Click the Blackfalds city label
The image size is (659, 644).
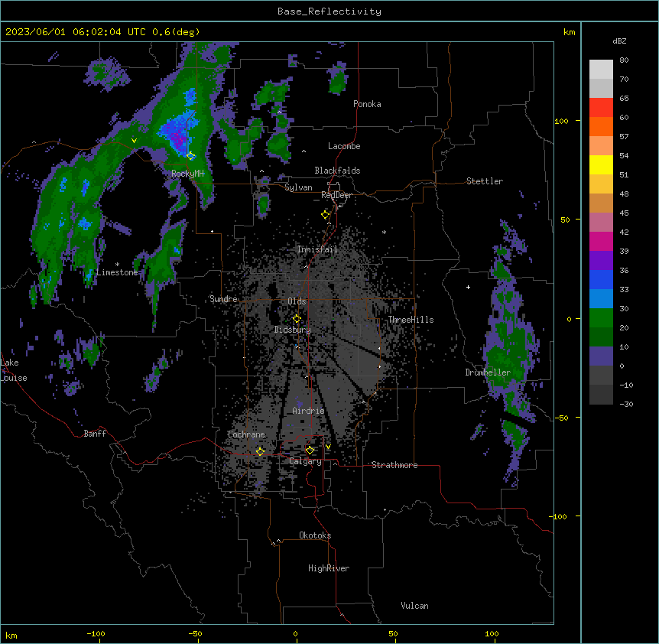[337, 171]
